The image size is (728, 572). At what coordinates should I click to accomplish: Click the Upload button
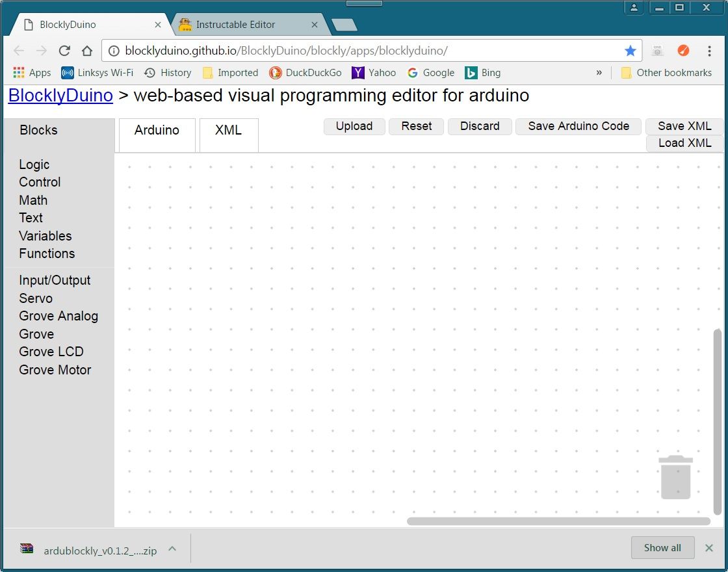pos(354,126)
